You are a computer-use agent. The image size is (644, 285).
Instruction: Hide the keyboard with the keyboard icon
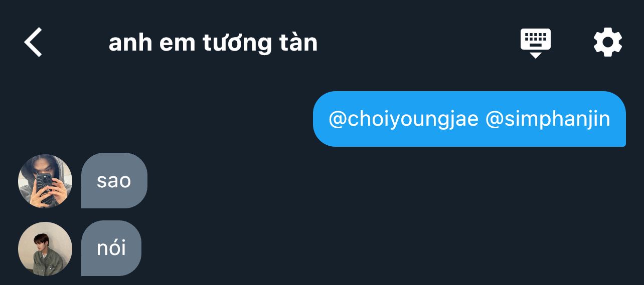pyautogui.click(x=535, y=43)
